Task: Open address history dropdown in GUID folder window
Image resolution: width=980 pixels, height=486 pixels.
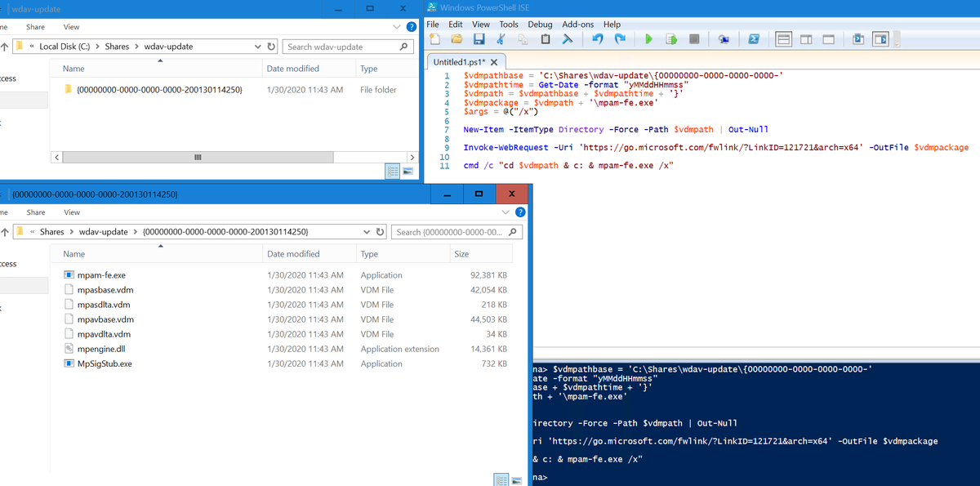Action: tap(367, 232)
